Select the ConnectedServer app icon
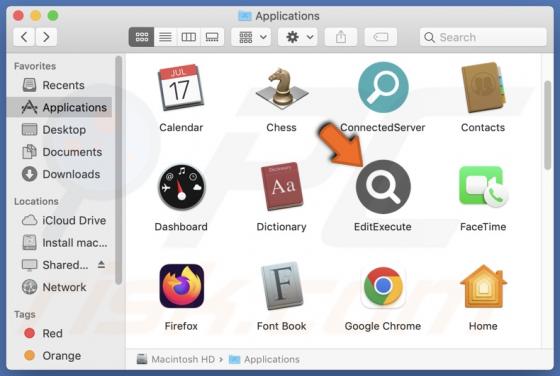Image resolution: width=560 pixels, height=376 pixels. click(383, 87)
